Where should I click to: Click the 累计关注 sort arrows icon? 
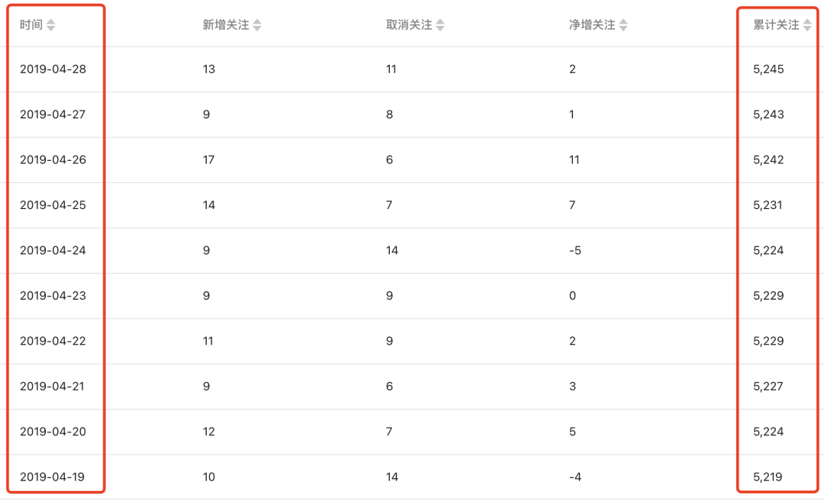pyautogui.click(x=807, y=25)
